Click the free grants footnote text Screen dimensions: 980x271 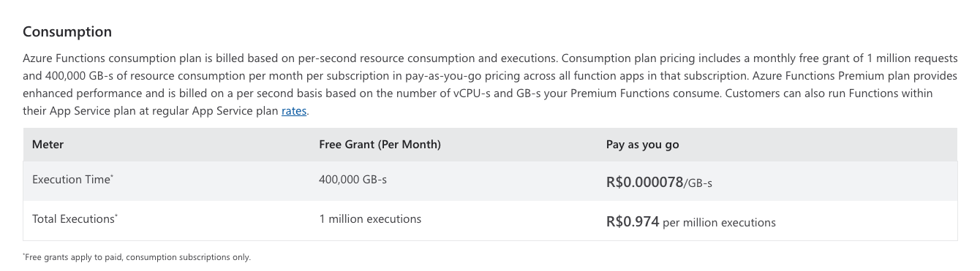click(x=137, y=257)
